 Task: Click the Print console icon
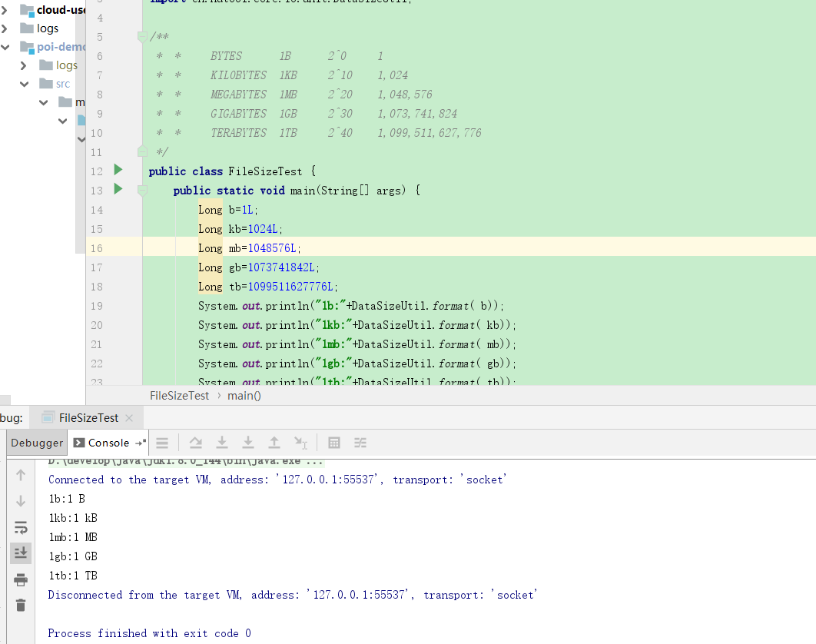[21, 579]
